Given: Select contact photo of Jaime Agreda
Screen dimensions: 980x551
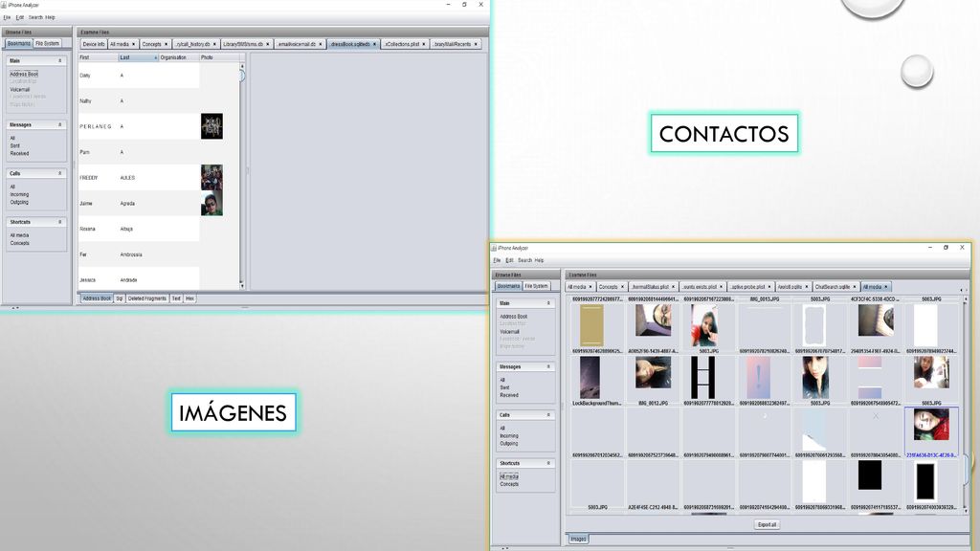Looking at the screenshot, I should coord(212,204).
